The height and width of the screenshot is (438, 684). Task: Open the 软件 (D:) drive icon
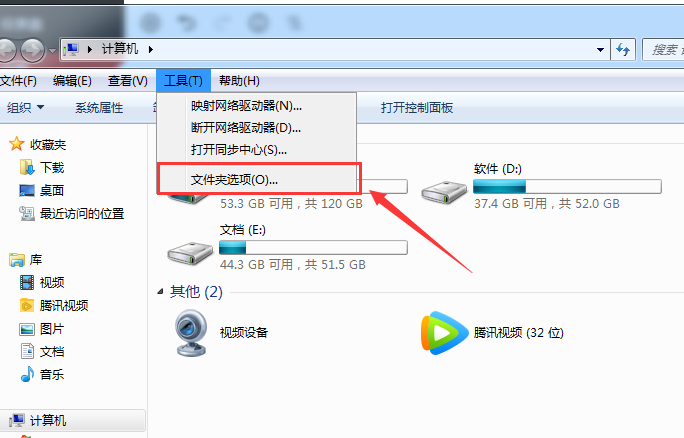(444, 192)
